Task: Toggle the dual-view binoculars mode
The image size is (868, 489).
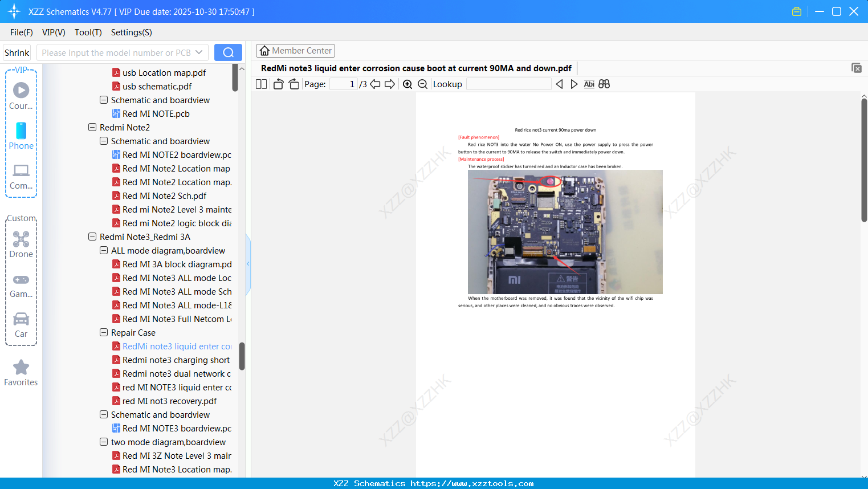Action: 604,84
